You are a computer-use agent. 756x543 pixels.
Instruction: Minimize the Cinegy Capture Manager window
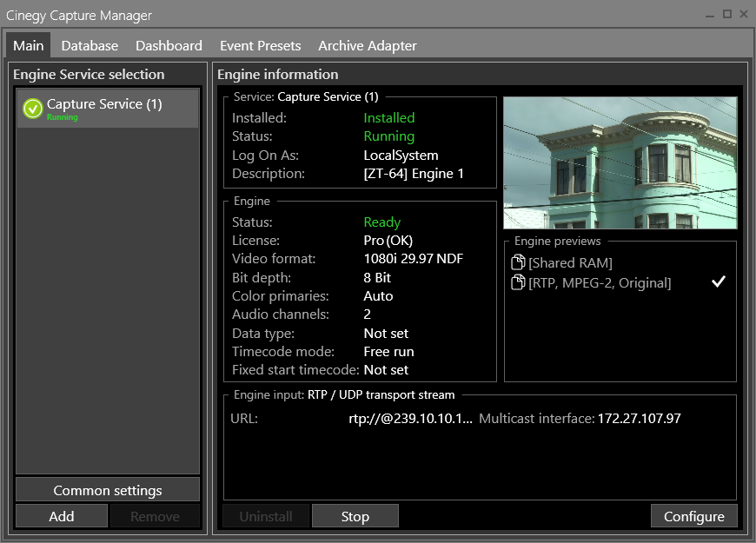[710, 15]
